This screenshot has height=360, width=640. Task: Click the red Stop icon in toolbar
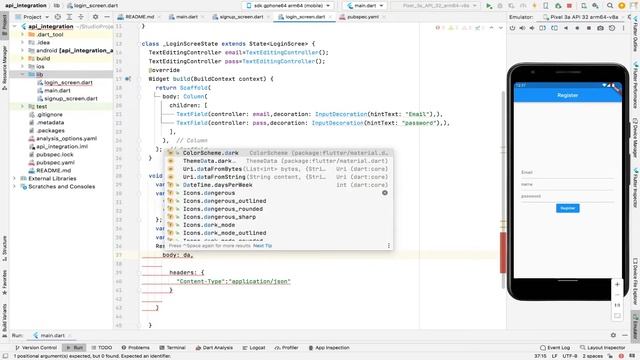click(x=569, y=6)
